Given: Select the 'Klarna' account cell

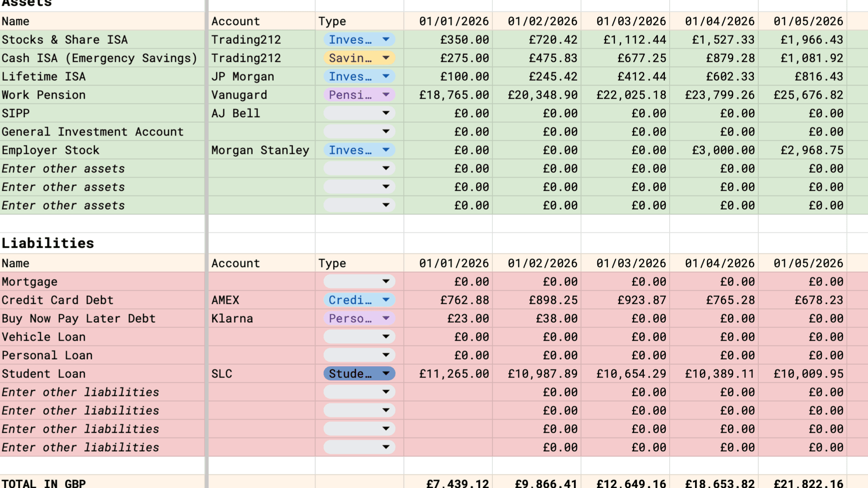Looking at the screenshot, I should 262,318.
